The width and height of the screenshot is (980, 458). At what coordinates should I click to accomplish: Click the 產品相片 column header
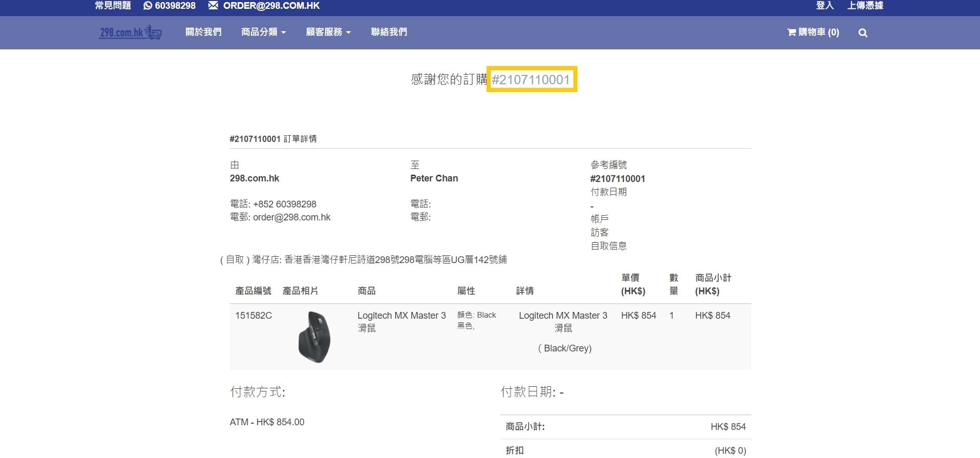[301, 291]
